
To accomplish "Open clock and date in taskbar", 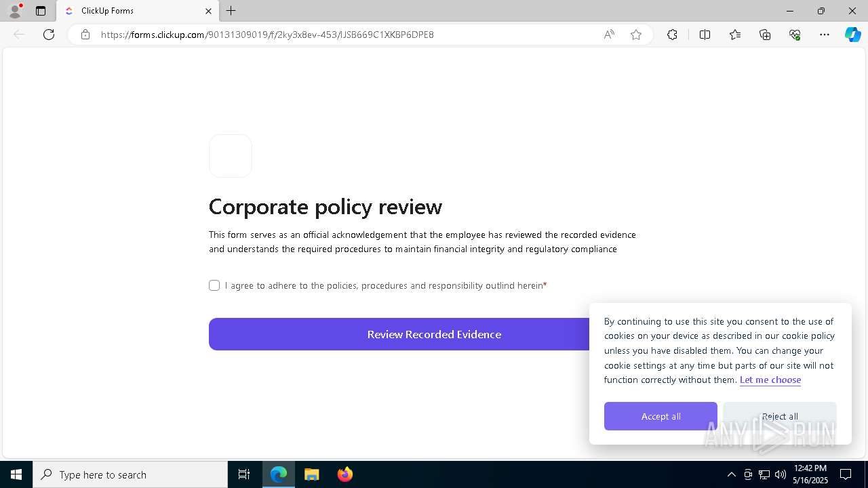I will (810, 474).
